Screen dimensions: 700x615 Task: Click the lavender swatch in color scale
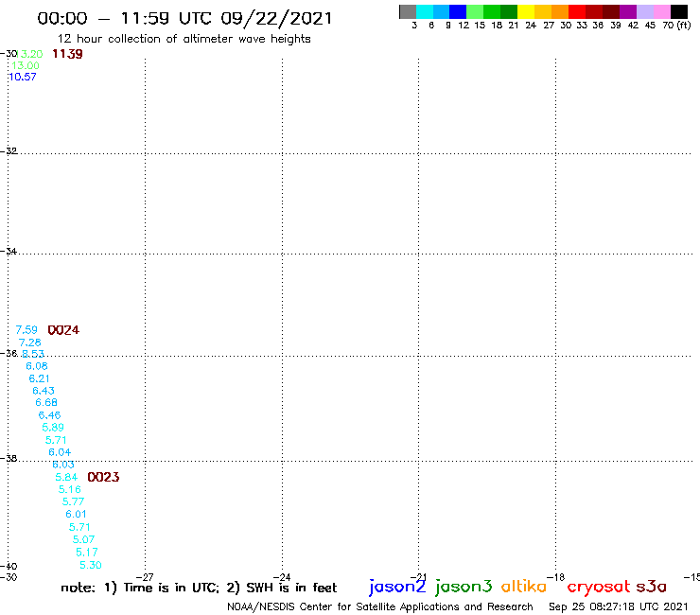pos(645,11)
